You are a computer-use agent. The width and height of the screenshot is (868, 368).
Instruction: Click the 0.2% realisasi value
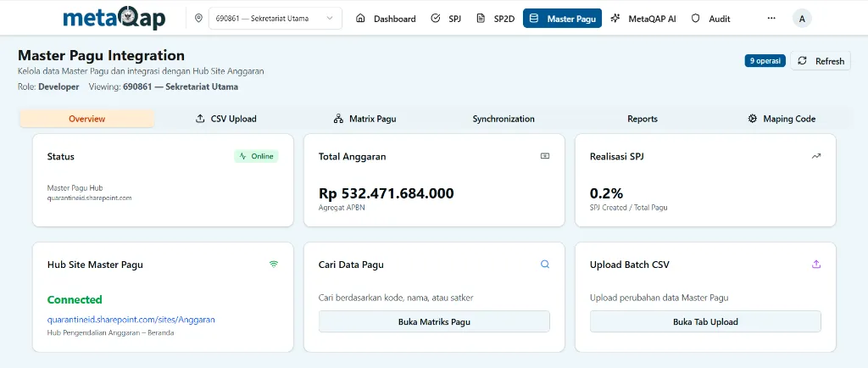click(x=606, y=193)
